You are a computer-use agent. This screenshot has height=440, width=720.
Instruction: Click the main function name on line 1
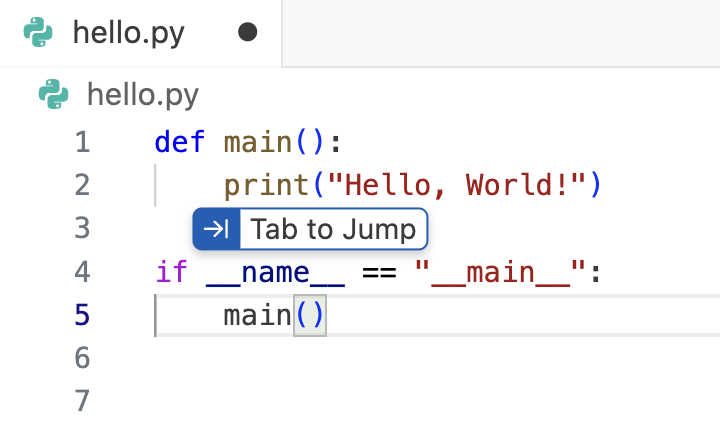[258, 142]
